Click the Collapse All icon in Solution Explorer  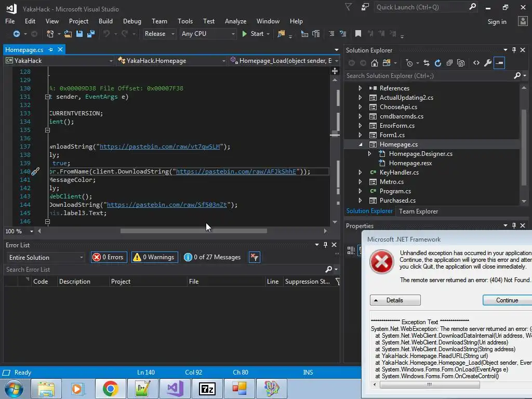coord(449,63)
